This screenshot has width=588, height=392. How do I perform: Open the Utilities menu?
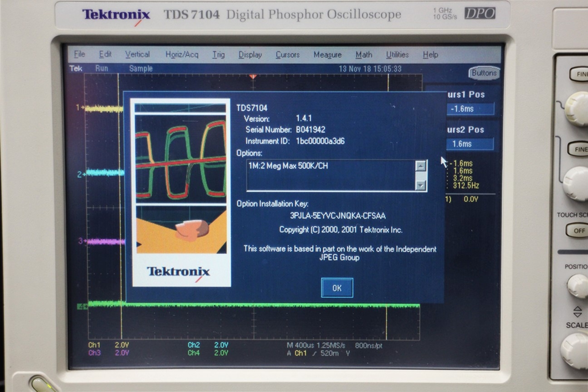click(397, 54)
